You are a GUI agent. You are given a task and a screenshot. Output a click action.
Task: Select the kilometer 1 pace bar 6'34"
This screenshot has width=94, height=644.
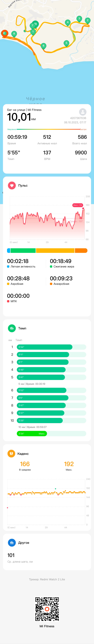click(44, 347)
